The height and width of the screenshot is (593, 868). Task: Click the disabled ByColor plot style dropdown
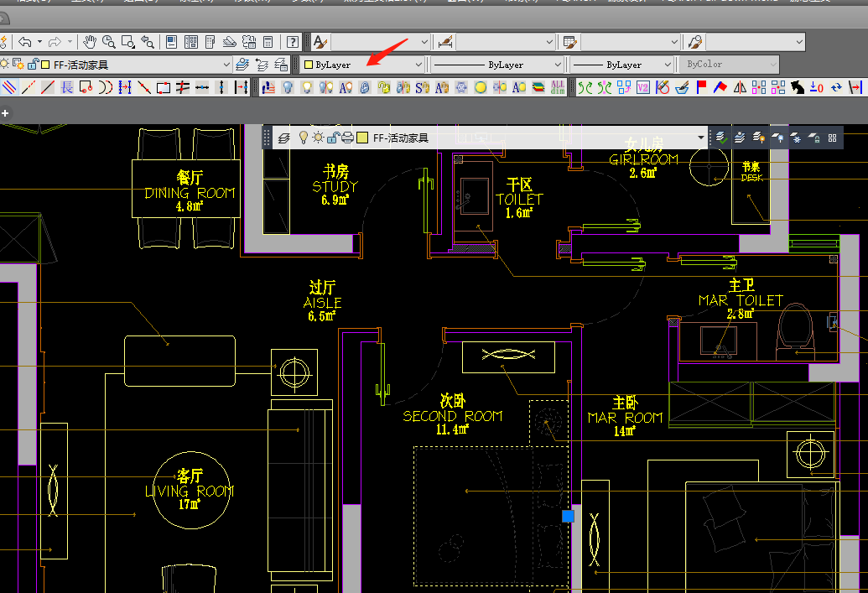[x=730, y=65]
